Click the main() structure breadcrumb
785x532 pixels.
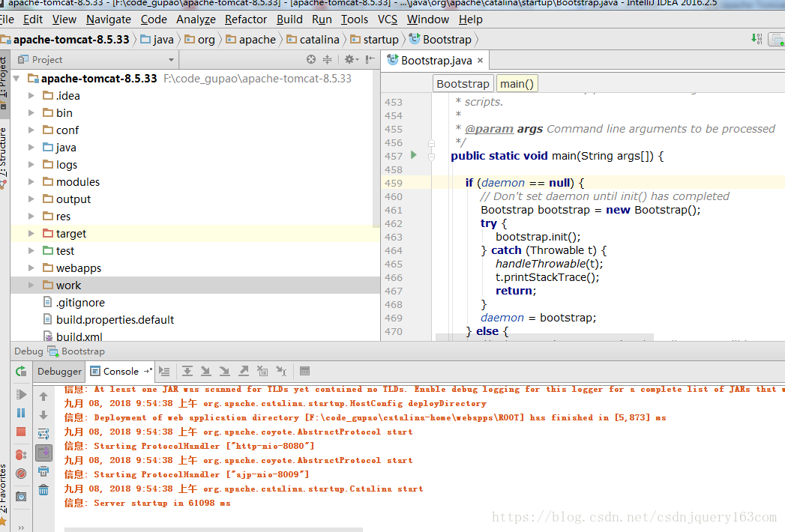[x=517, y=84]
